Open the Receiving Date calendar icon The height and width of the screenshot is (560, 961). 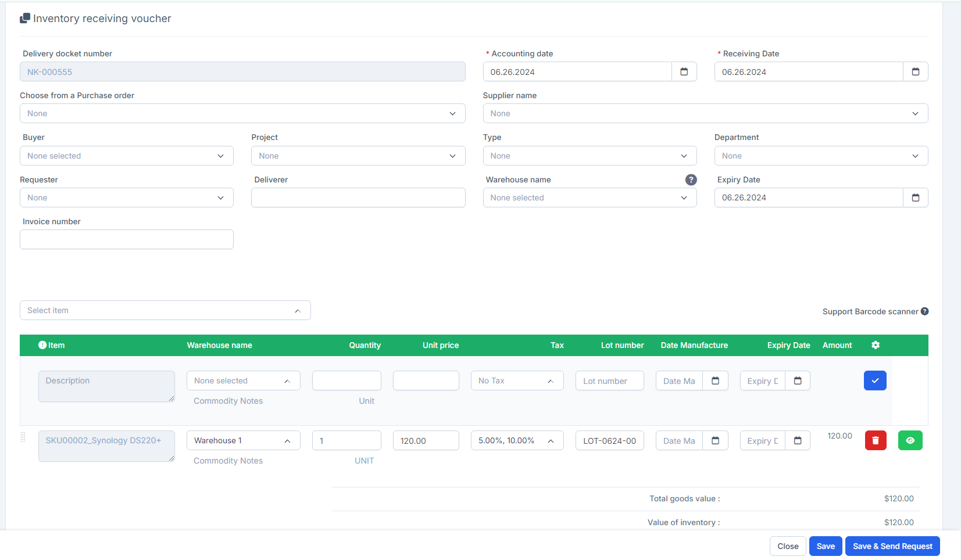point(915,72)
